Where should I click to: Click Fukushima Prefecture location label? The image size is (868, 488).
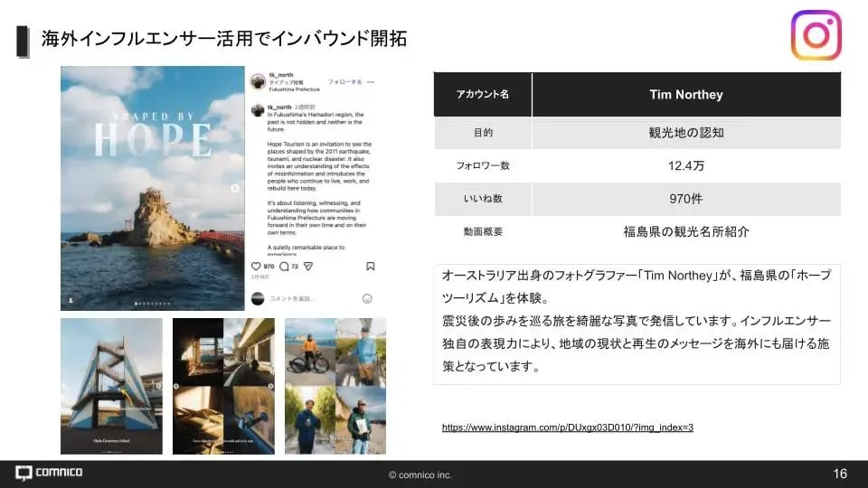(x=295, y=89)
